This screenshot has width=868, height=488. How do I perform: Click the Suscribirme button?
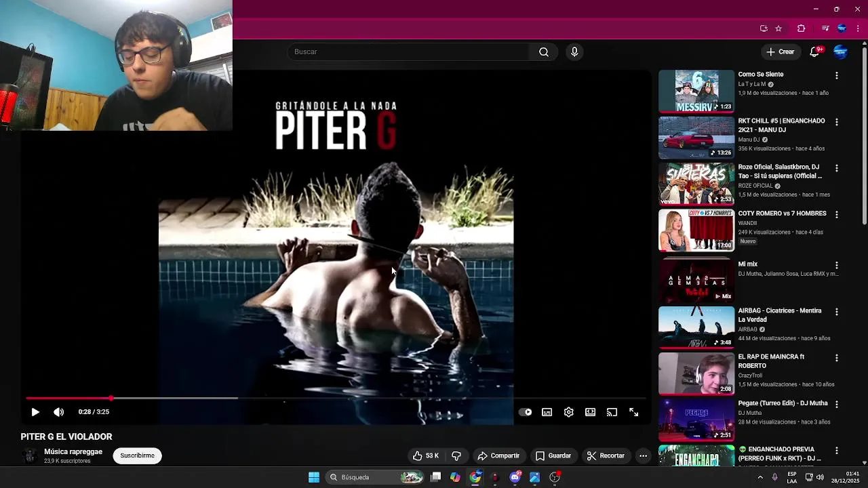point(138,455)
